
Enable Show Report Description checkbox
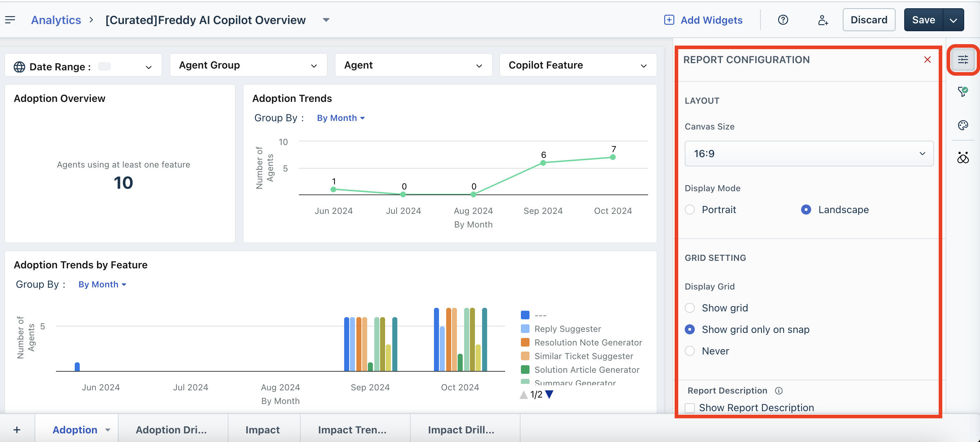pos(690,408)
